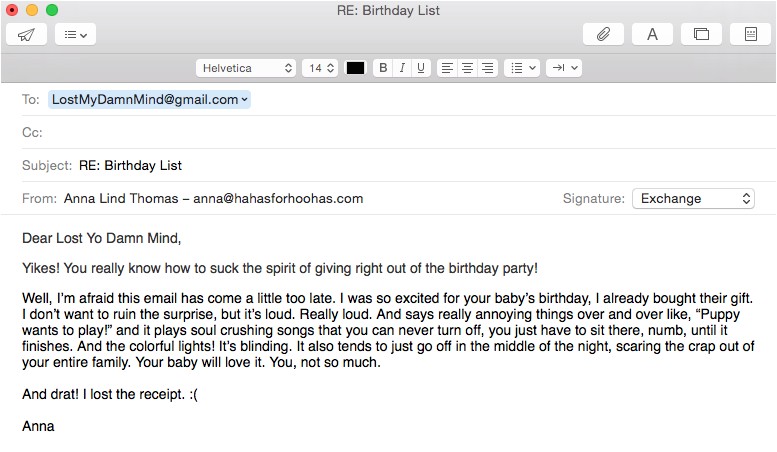The image size is (777, 452).
Task: Toggle format bar with letter A icon
Action: 652,34
